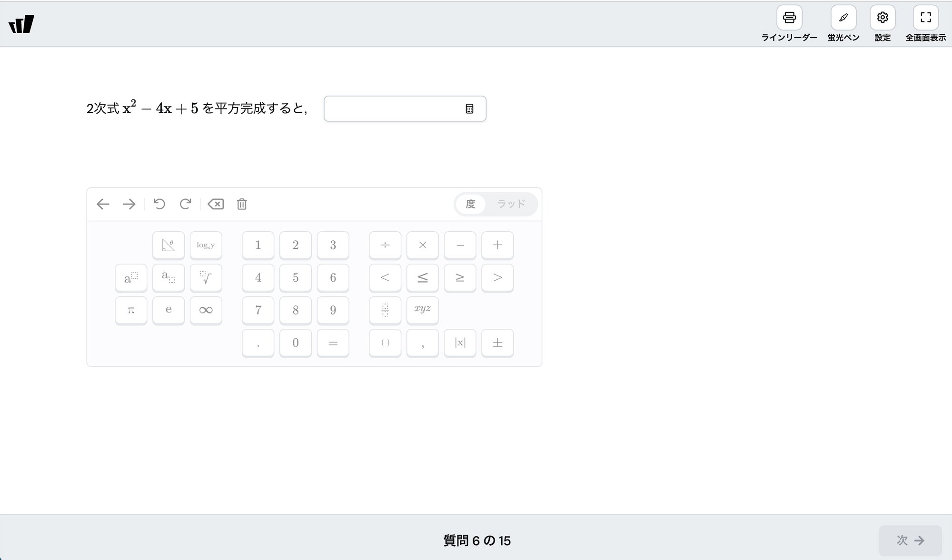Insert a fraction template

(x=385, y=310)
